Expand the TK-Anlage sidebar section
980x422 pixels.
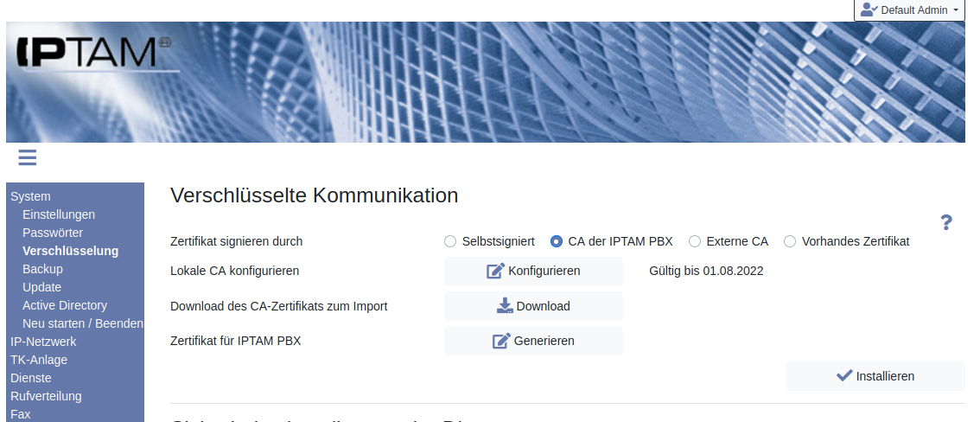click(x=39, y=360)
